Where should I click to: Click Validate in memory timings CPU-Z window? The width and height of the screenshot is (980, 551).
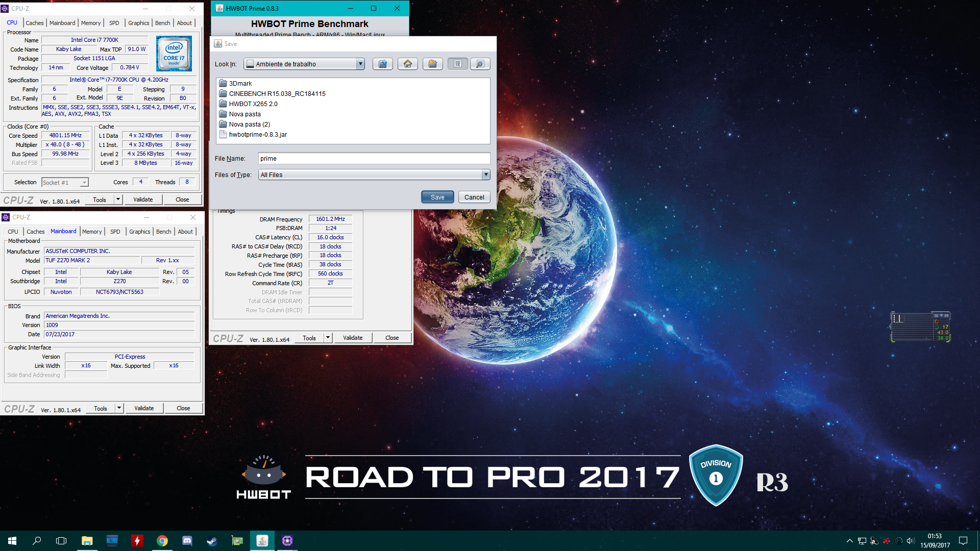coord(353,338)
